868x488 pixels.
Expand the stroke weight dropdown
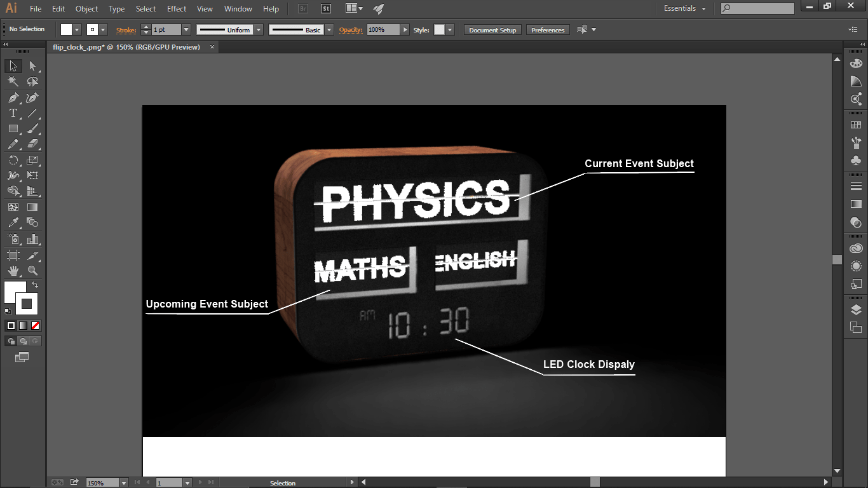[186, 30]
